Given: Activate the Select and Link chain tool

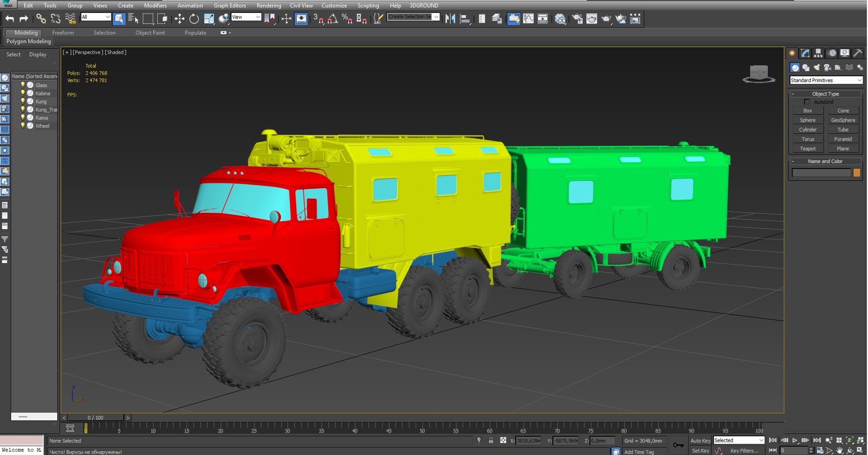Looking at the screenshot, I should click(41, 19).
